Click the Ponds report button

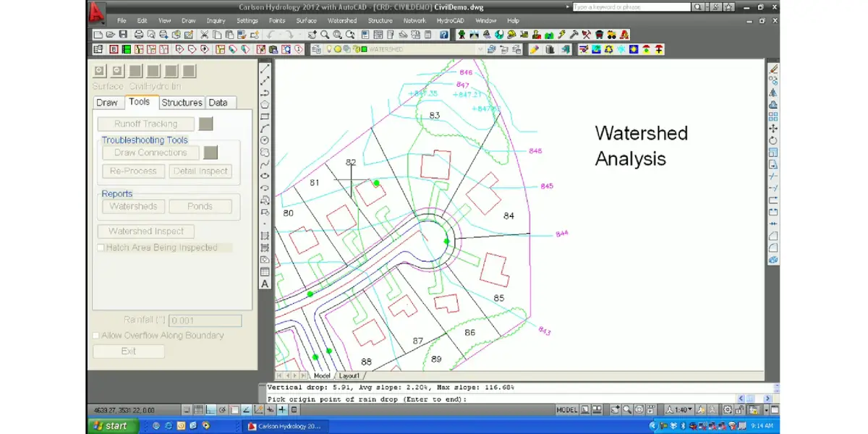[200, 206]
